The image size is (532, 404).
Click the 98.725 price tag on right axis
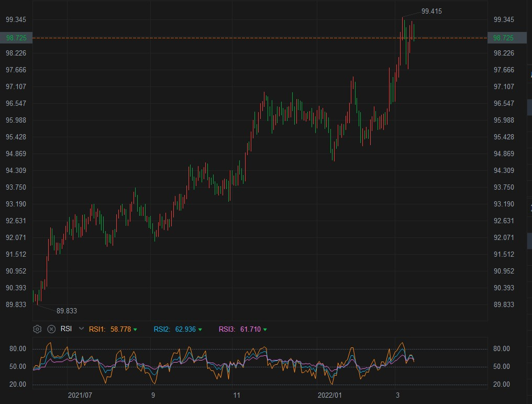tap(503, 38)
